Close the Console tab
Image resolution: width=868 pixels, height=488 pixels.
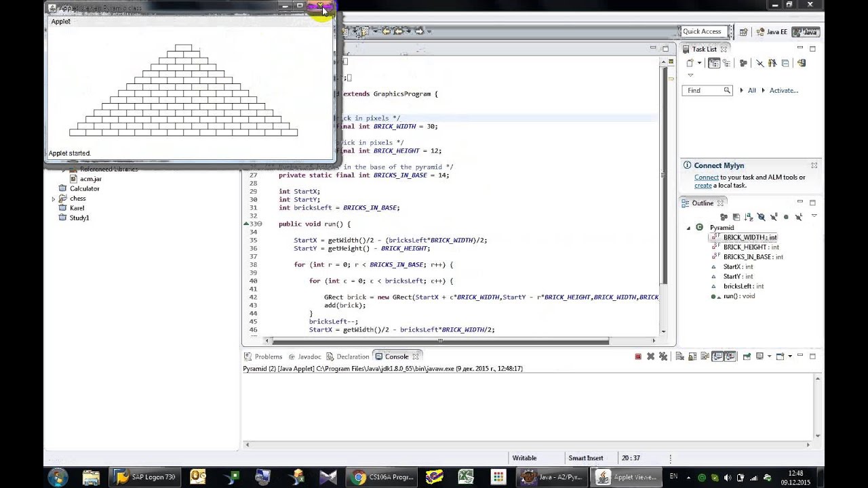pyautogui.click(x=416, y=357)
